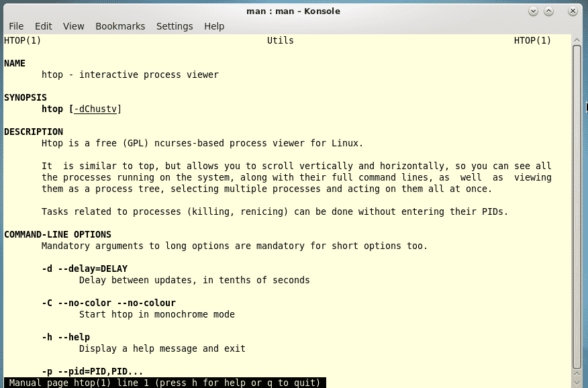The width and height of the screenshot is (588, 388).
Task: Click the window title 'man : man - Konsole'
Action: (293, 11)
